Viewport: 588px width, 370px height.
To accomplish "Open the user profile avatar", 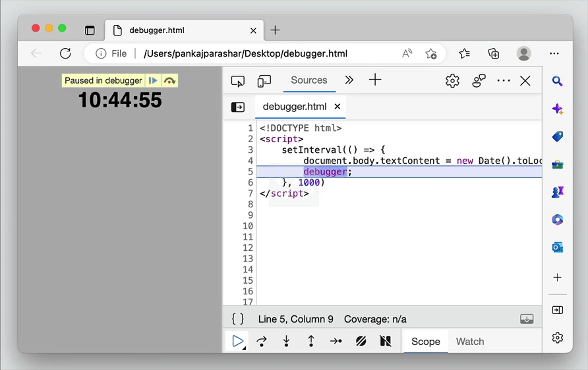I will [523, 53].
